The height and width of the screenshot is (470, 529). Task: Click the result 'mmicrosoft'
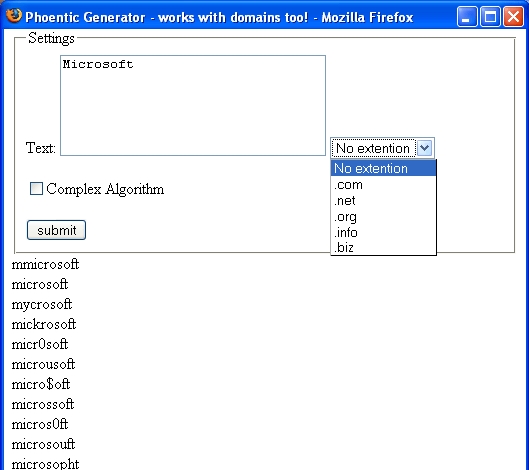(45, 264)
